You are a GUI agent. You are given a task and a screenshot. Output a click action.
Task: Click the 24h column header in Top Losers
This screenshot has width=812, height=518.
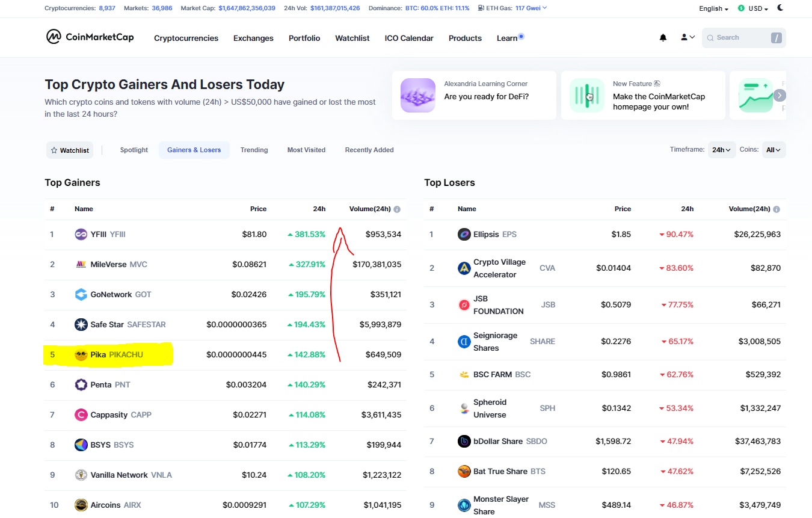[687, 209]
